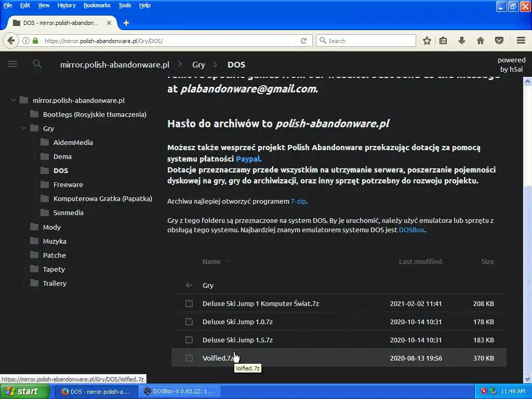Expand the Muzyka tree node arrow
Screen dimensions: 532x399
[x=24, y=241]
